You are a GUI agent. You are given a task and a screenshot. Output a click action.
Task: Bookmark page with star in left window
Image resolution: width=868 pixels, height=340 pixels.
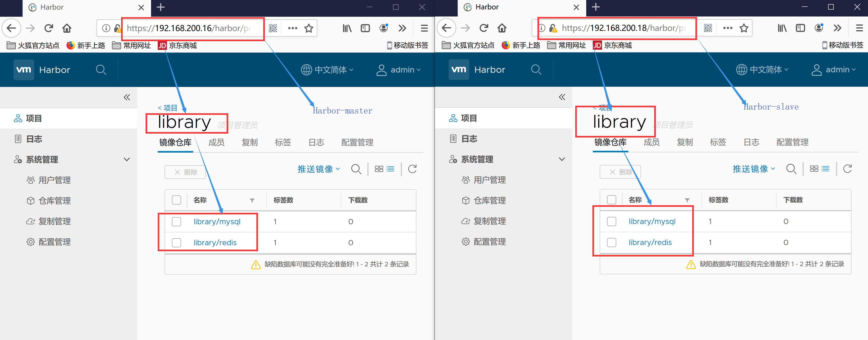[309, 28]
